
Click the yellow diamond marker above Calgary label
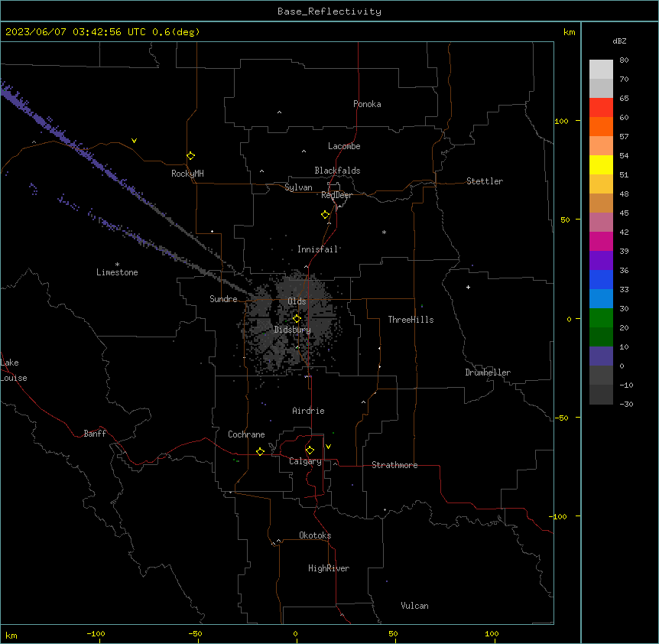(x=310, y=450)
